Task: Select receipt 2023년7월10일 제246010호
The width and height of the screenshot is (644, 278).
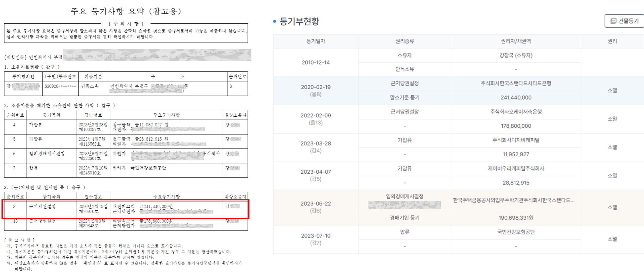Action: click(x=93, y=170)
